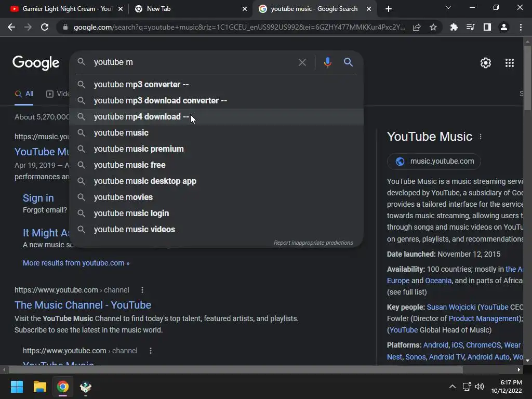Open the Google apps grid

pos(509,63)
